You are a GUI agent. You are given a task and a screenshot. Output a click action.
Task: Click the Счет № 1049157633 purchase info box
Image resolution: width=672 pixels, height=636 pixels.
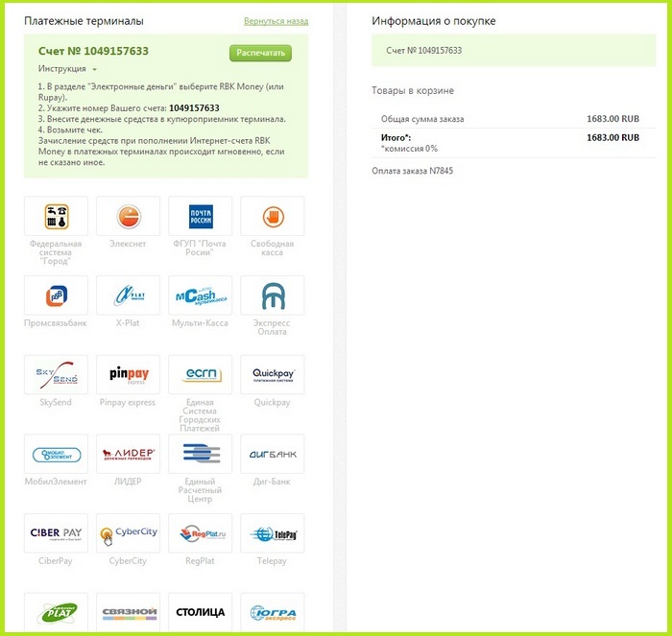coord(514,51)
